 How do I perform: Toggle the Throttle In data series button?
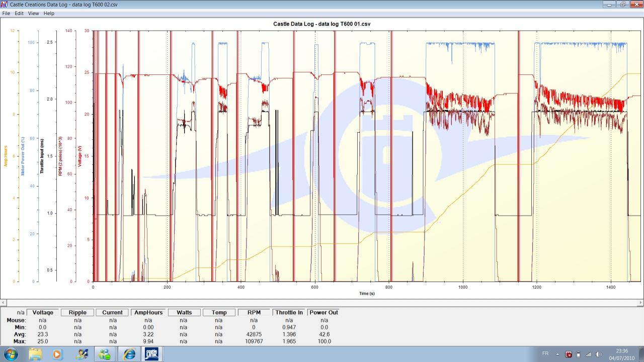[x=289, y=312]
